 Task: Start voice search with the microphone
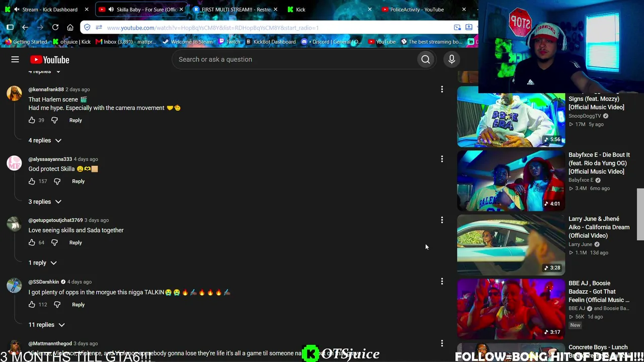(x=452, y=59)
